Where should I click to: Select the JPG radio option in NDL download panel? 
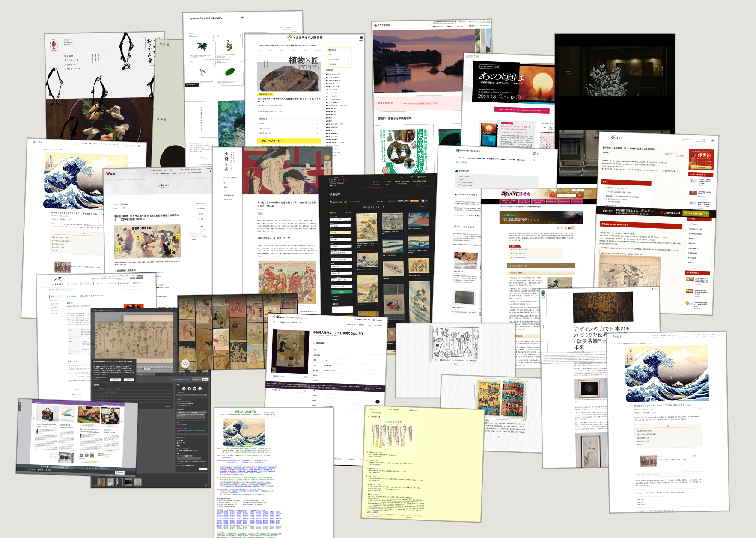(x=177, y=443)
